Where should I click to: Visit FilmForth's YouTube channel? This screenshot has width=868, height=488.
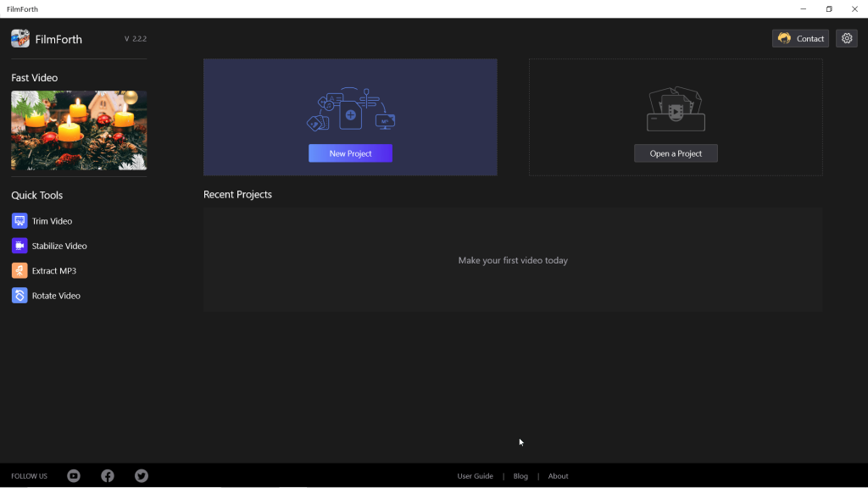(x=73, y=475)
